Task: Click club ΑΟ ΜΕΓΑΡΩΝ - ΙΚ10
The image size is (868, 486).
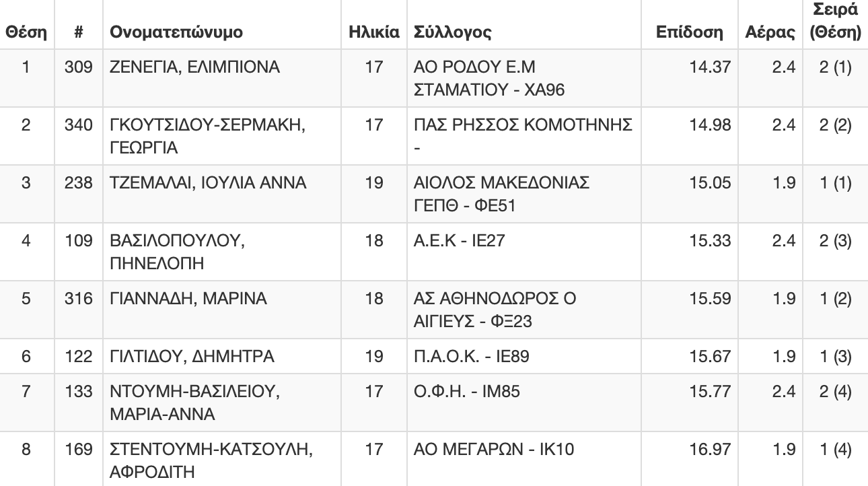Action: tap(494, 448)
